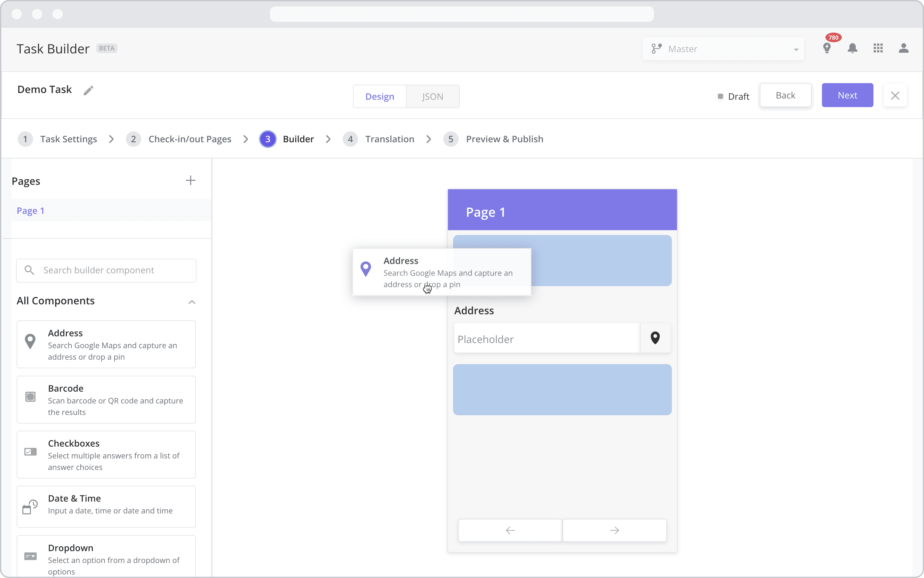Click the Address component pin icon in sidebar

(x=30, y=341)
